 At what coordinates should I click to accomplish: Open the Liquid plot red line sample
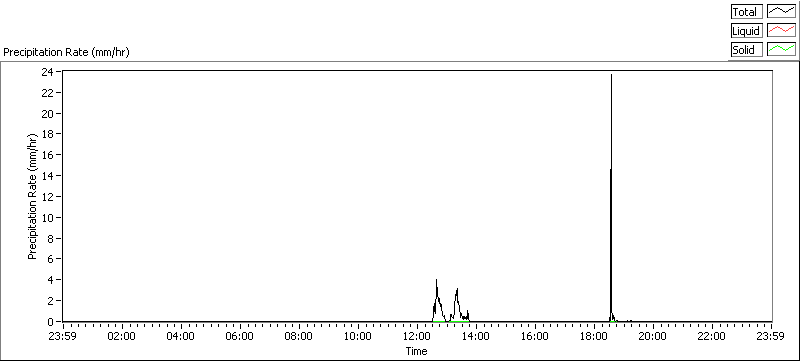[782, 31]
